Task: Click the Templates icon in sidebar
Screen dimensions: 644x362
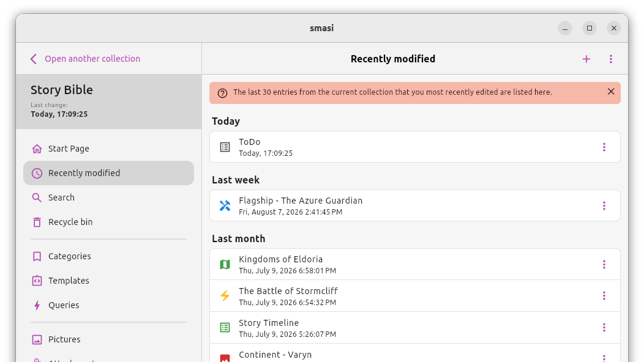Action: [37, 281]
